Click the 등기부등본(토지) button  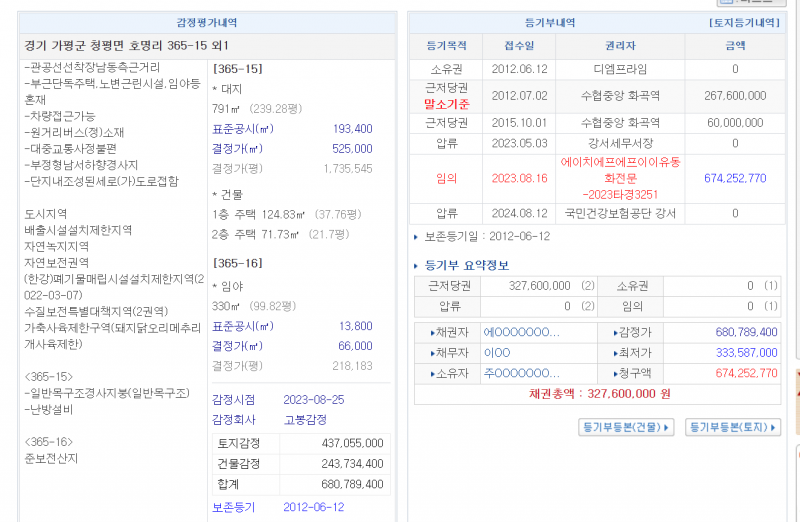pos(732,427)
